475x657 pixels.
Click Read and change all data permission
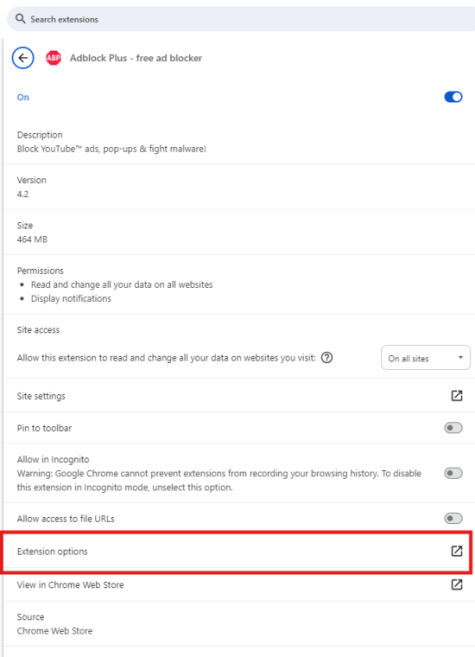[x=122, y=285]
